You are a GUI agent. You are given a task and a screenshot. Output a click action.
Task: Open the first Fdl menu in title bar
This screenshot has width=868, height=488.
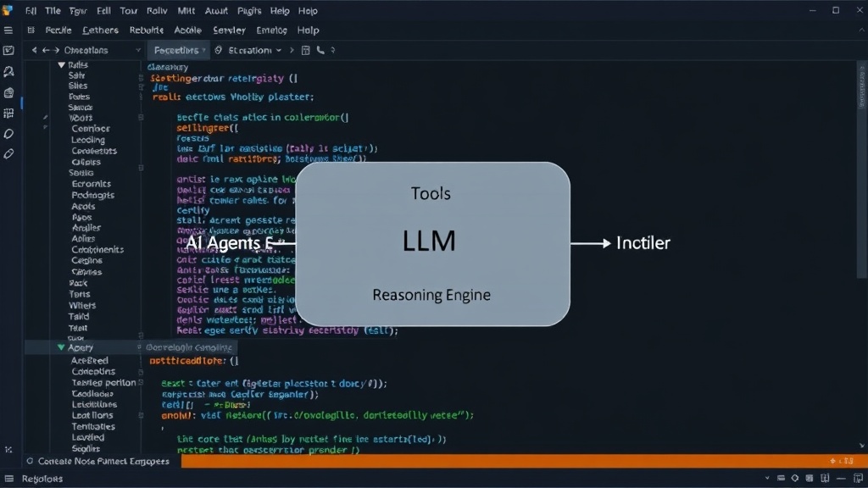pyautogui.click(x=31, y=10)
